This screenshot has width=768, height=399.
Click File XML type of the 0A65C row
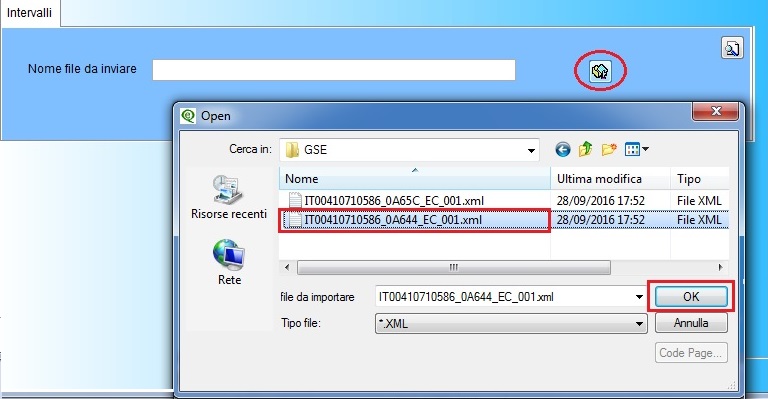tap(699, 201)
